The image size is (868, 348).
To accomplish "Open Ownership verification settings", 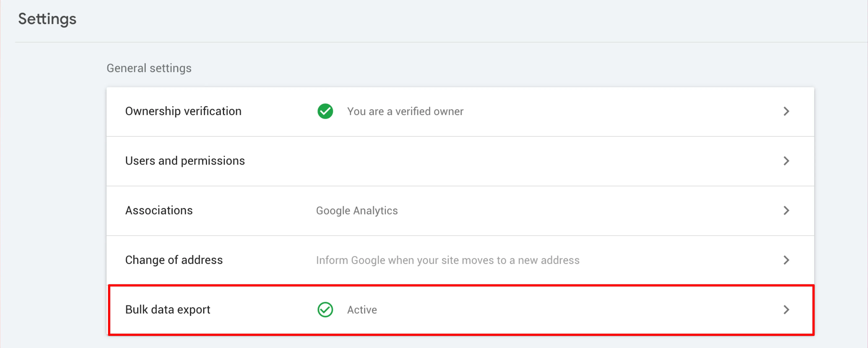I will click(x=183, y=111).
